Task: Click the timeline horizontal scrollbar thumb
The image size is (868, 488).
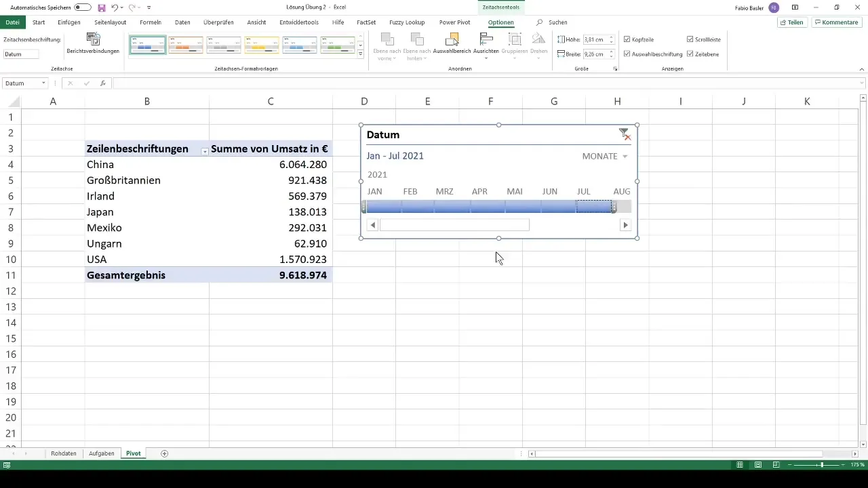Action: coord(454,225)
